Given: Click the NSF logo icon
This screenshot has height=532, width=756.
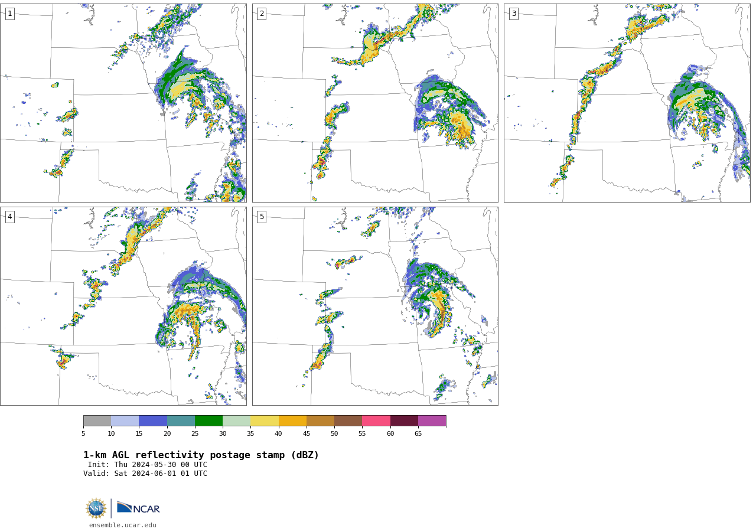Looking at the screenshot, I should point(96,508).
